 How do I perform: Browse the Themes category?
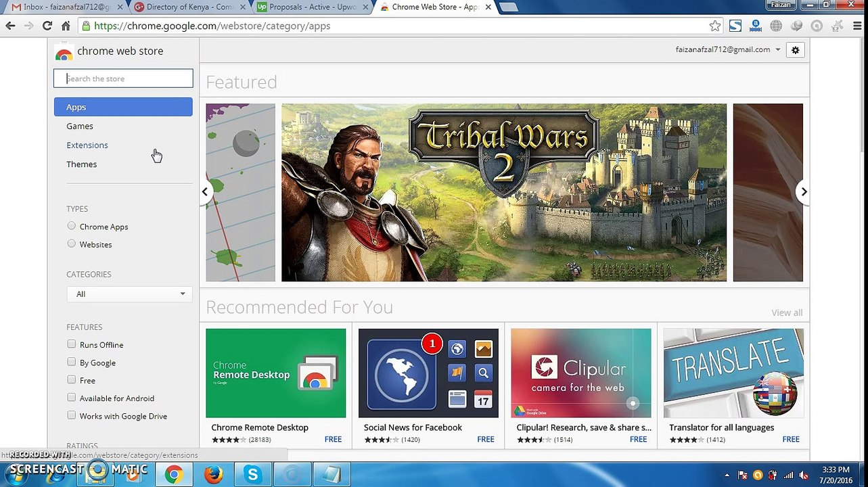click(x=82, y=164)
